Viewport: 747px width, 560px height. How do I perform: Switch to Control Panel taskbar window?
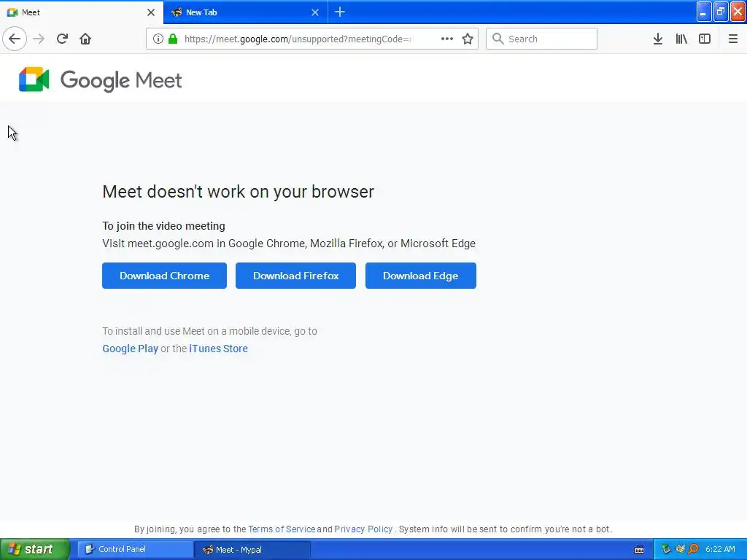click(135, 550)
